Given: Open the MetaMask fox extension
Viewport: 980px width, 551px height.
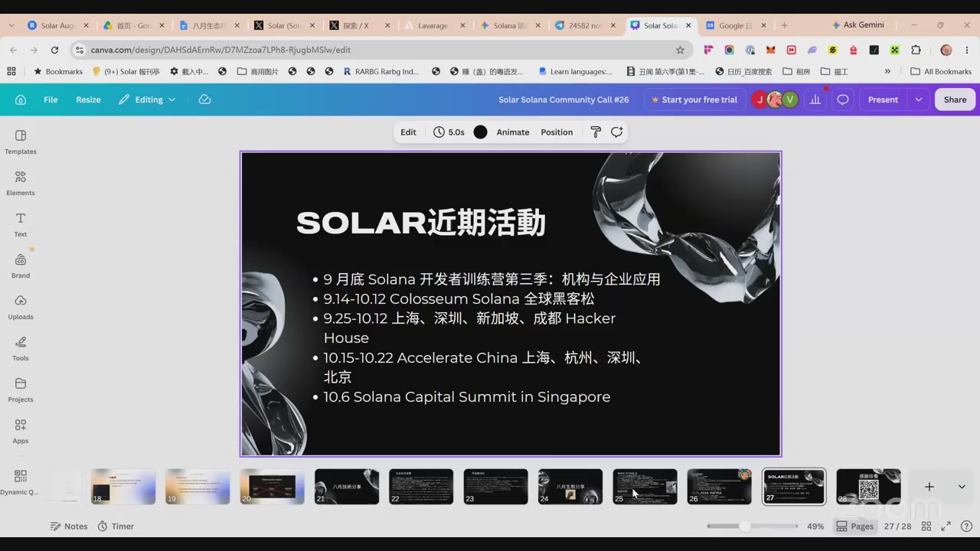Looking at the screenshot, I should (771, 50).
